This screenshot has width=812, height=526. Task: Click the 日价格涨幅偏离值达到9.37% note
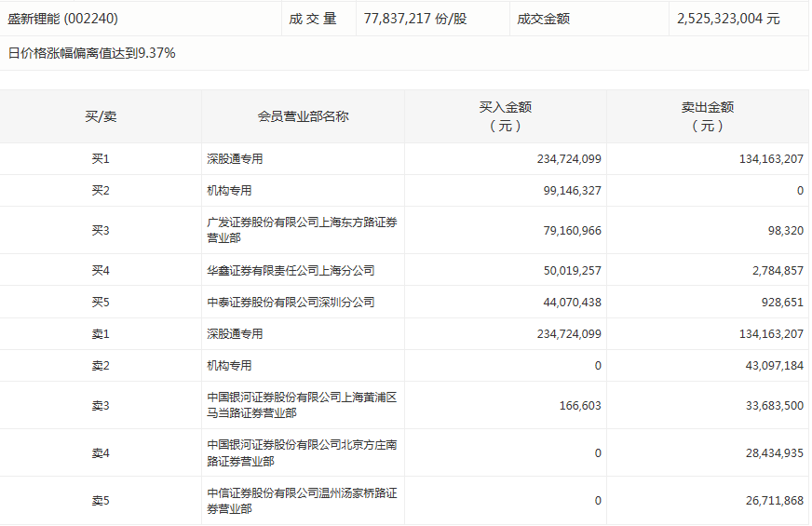click(91, 53)
